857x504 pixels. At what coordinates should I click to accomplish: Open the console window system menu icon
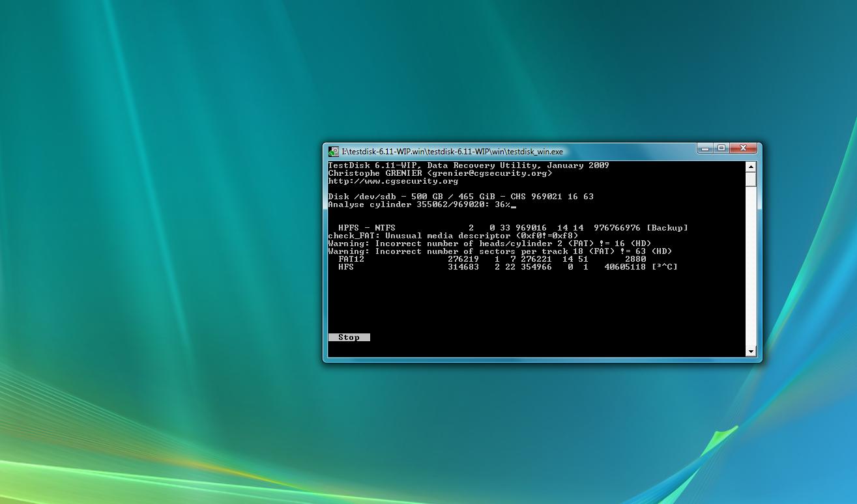[333, 152]
